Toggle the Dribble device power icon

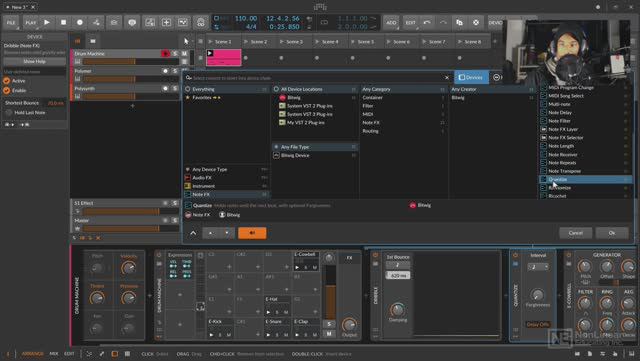(376, 255)
